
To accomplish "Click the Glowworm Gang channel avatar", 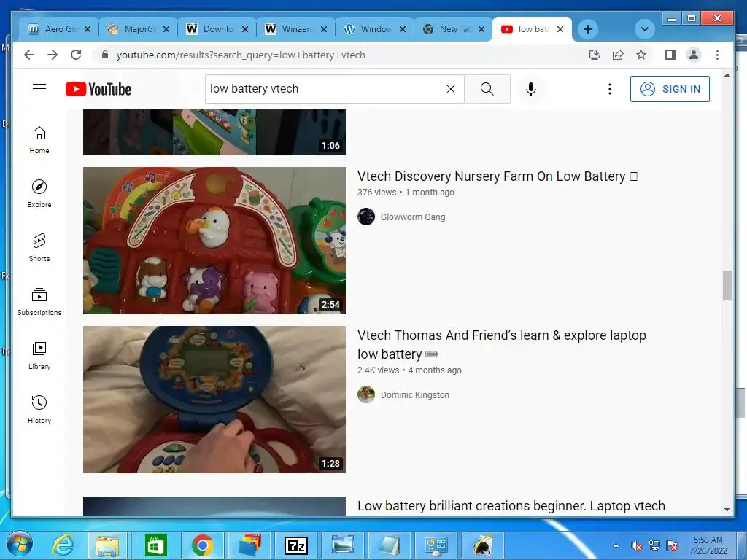I will click(x=366, y=217).
